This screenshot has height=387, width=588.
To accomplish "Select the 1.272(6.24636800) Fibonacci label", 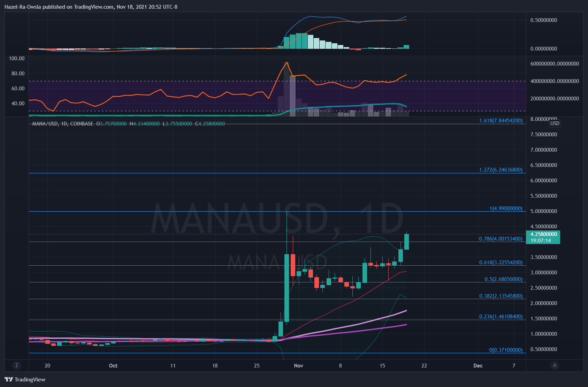I will (x=501, y=170).
